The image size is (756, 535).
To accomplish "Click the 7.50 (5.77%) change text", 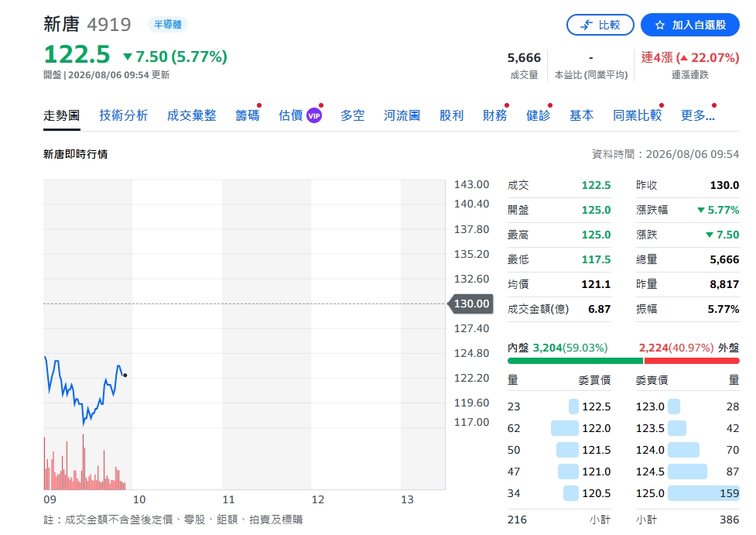I will 181,57.
